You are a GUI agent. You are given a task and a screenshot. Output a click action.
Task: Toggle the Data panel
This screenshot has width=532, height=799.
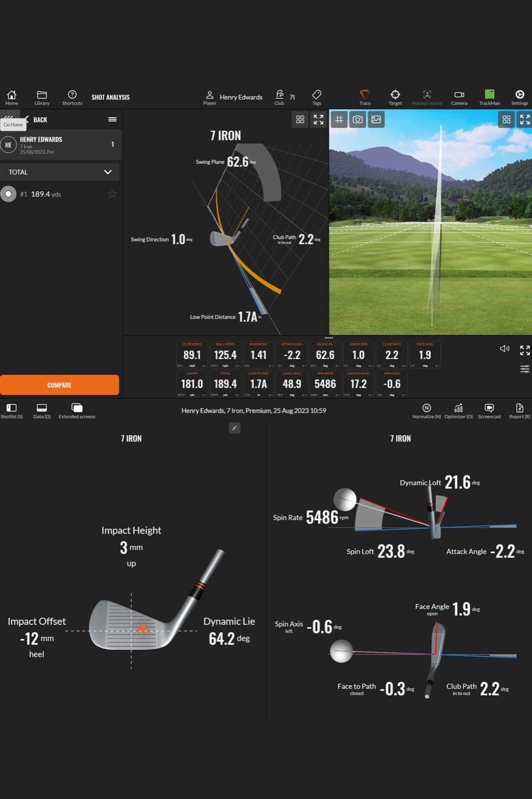[42, 411]
